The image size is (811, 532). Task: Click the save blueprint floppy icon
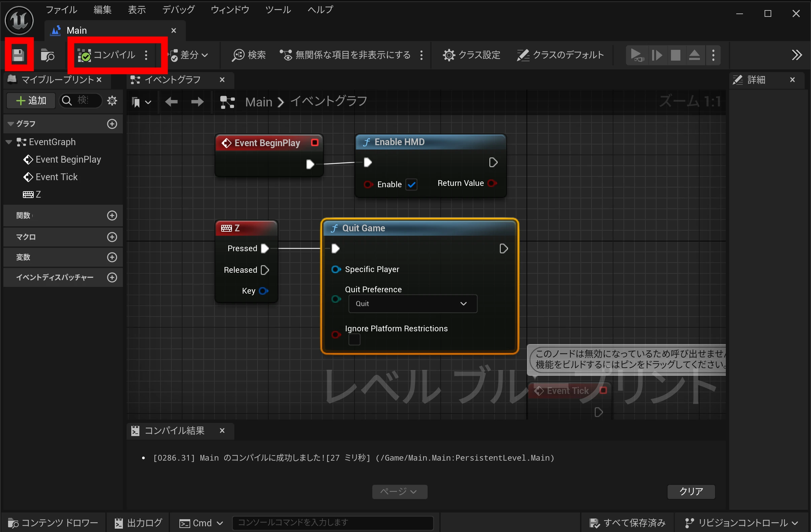pos(19,55)
